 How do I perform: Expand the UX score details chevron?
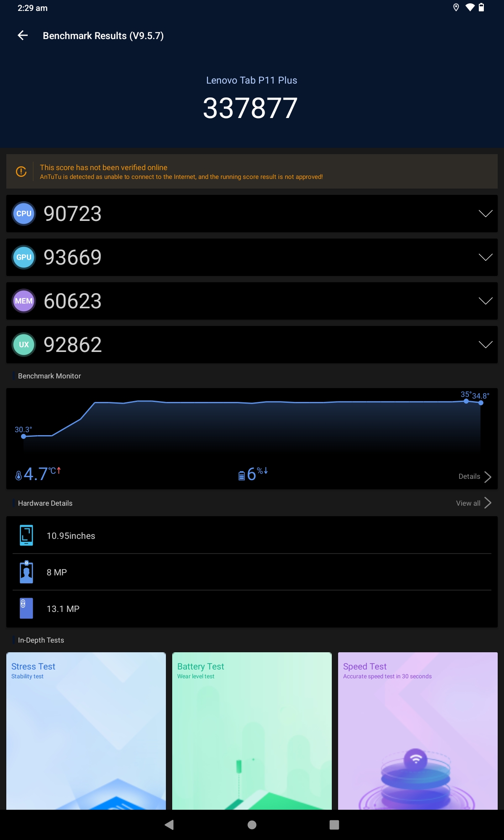click(485, 345)
